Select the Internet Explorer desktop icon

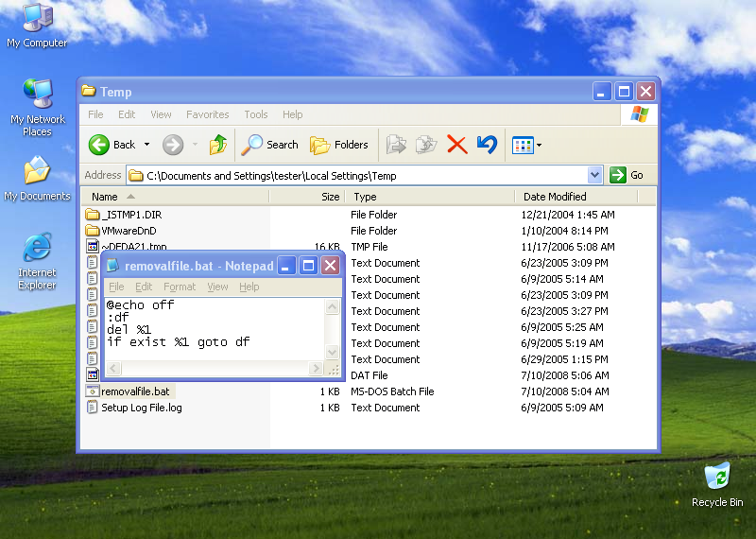click(37, 261)
